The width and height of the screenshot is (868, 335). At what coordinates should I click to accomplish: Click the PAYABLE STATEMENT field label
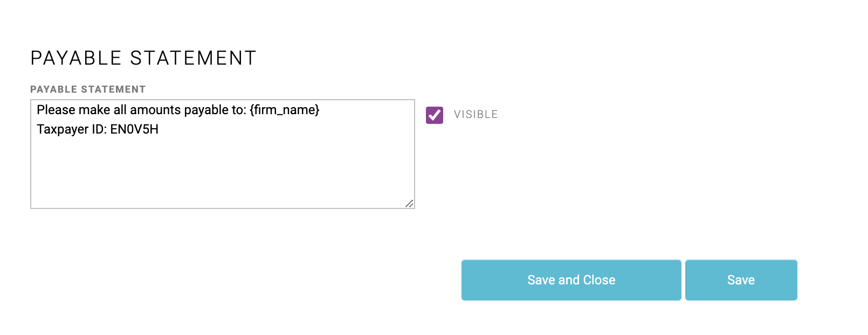(x=88, y=89)
